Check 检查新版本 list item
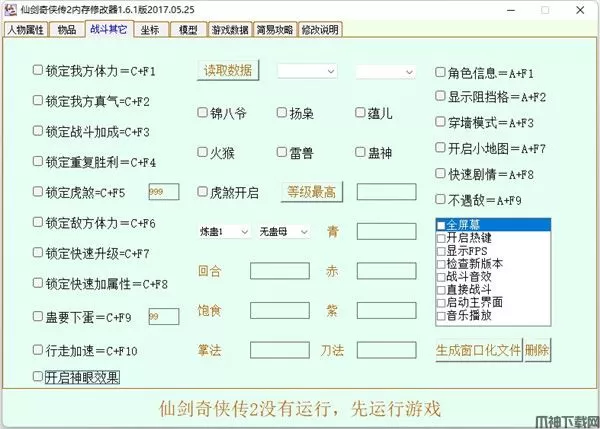 pos(441,264)
